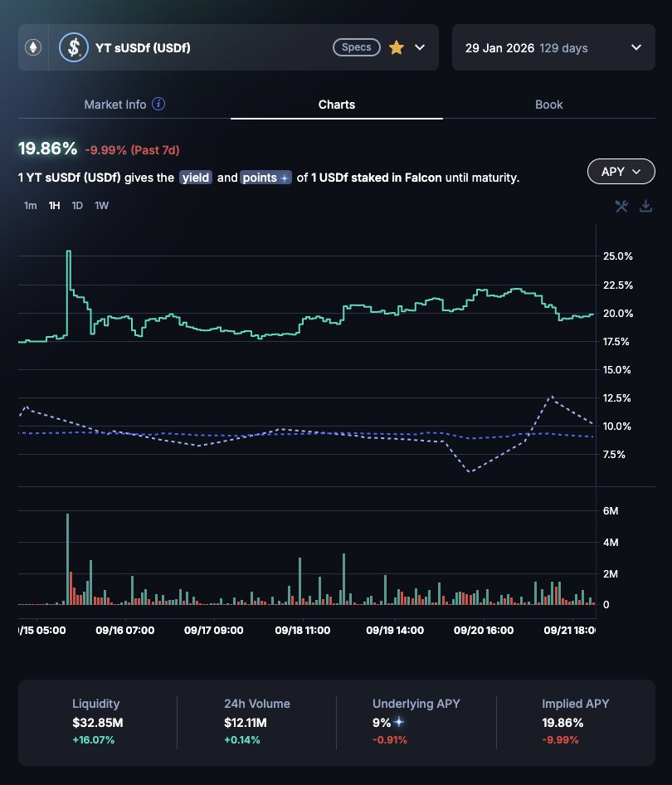672x785 pixels.
Task: Select the 1m timeframe
Action: [x=30, y=205]
